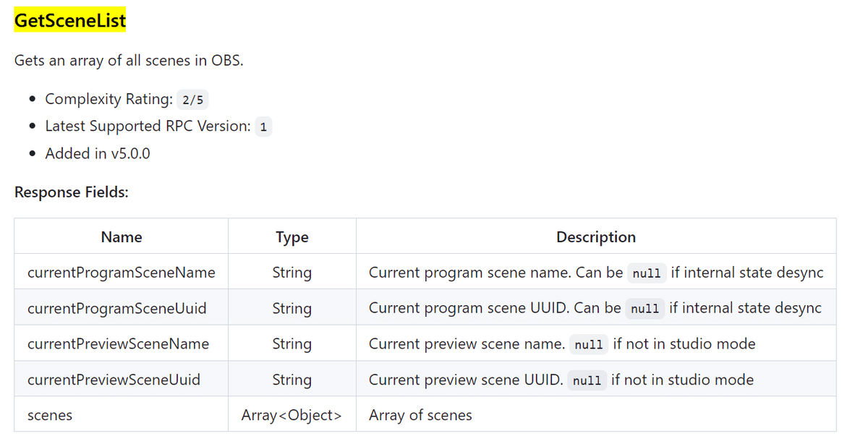Click the String type for currentProgramSceneName
The width and height of the screenshot is (868, 444).
pos(292,273)
